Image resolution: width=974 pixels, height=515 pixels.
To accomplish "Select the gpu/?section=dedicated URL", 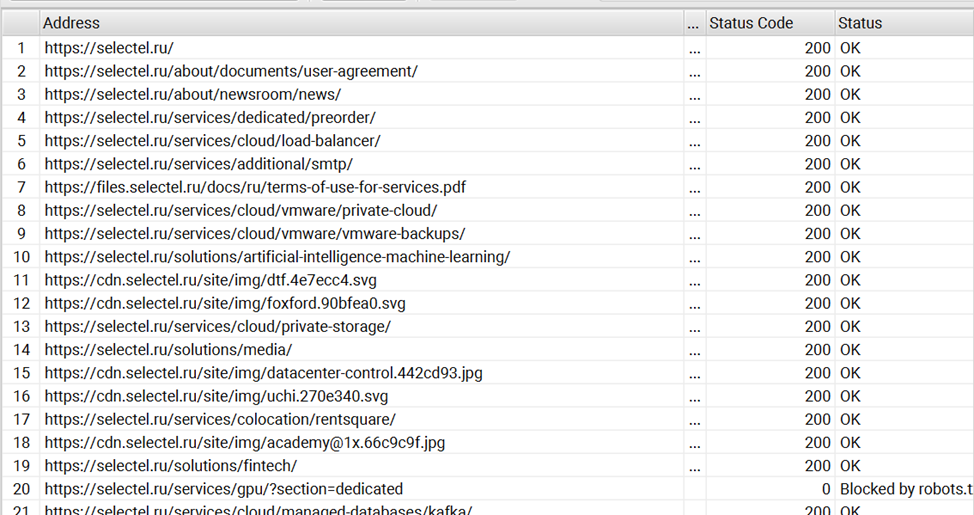I will click(224, 490).
